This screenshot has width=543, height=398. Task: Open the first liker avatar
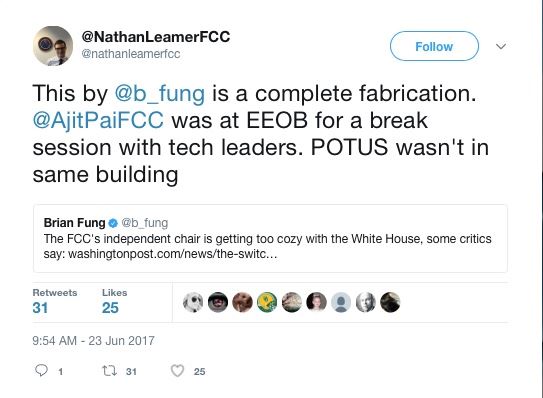[x=193, y=302]
